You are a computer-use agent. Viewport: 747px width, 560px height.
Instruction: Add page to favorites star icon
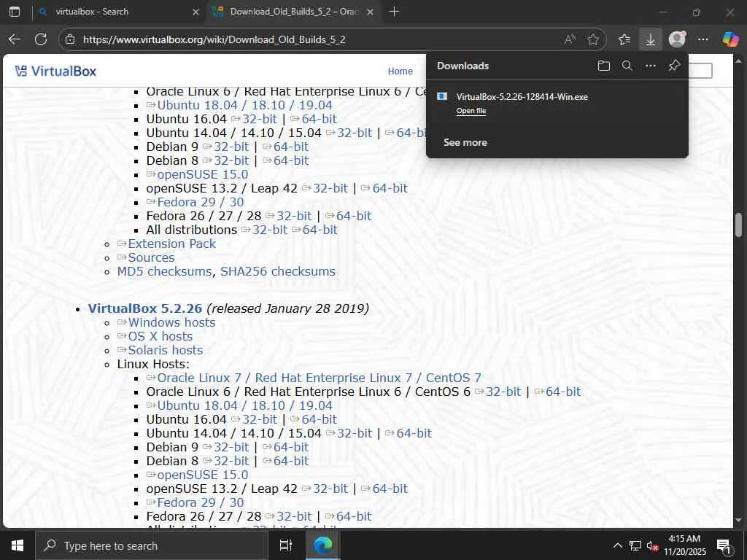(x=593, y=39)
